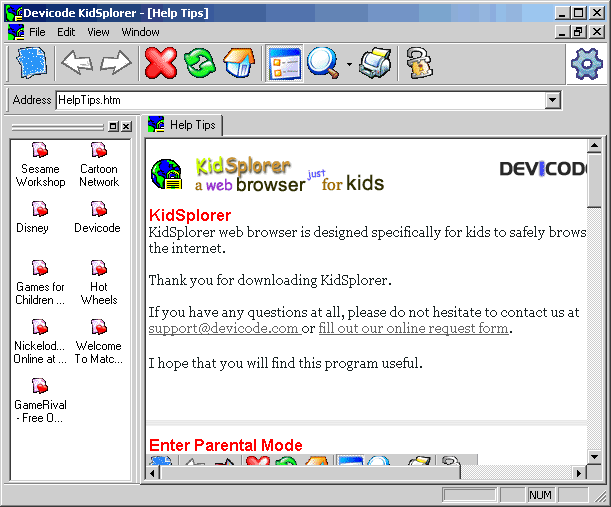
Task: Open Cartoon Network favorite
Action: [99, 165]
